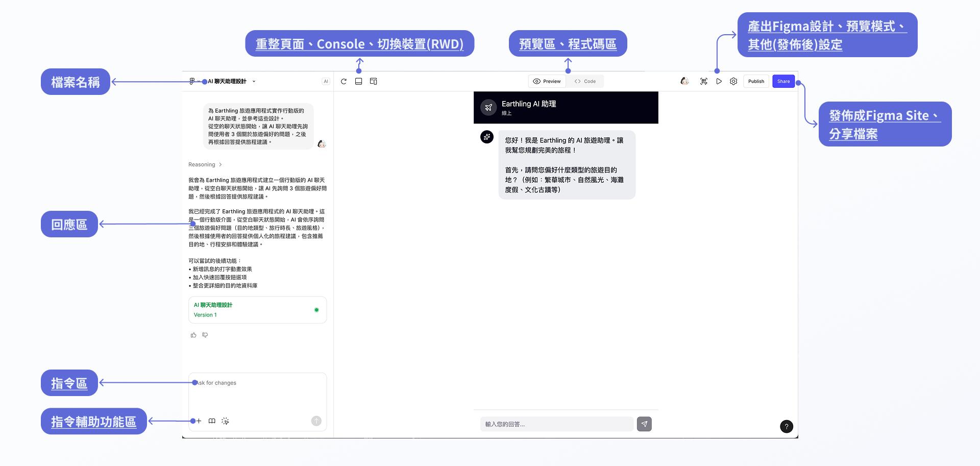Click the reload page icon
The image size is (980, 466).
click(x=344, y=82)
